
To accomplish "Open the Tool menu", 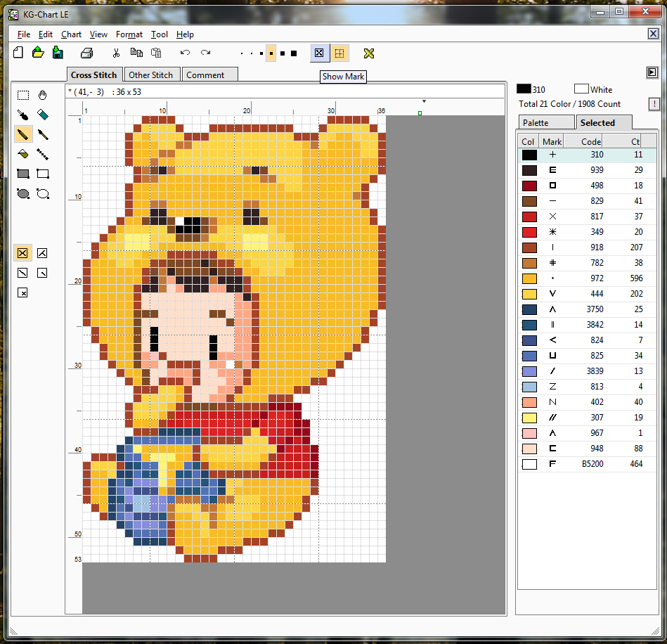I will click(159, 34).
